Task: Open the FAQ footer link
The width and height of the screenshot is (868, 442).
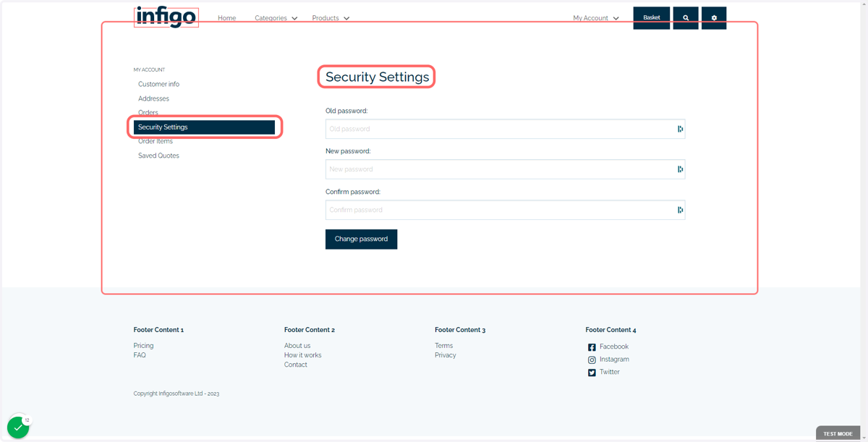Action: point(140,355)
